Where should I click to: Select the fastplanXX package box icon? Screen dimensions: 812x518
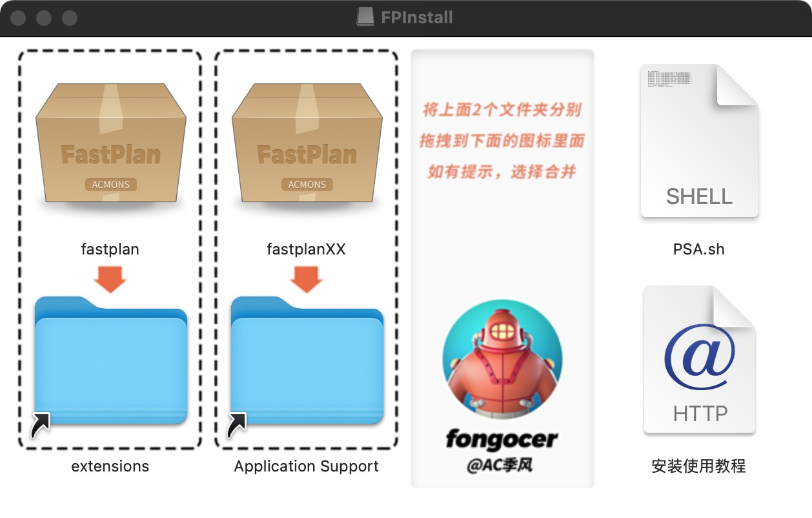[307, 143]
